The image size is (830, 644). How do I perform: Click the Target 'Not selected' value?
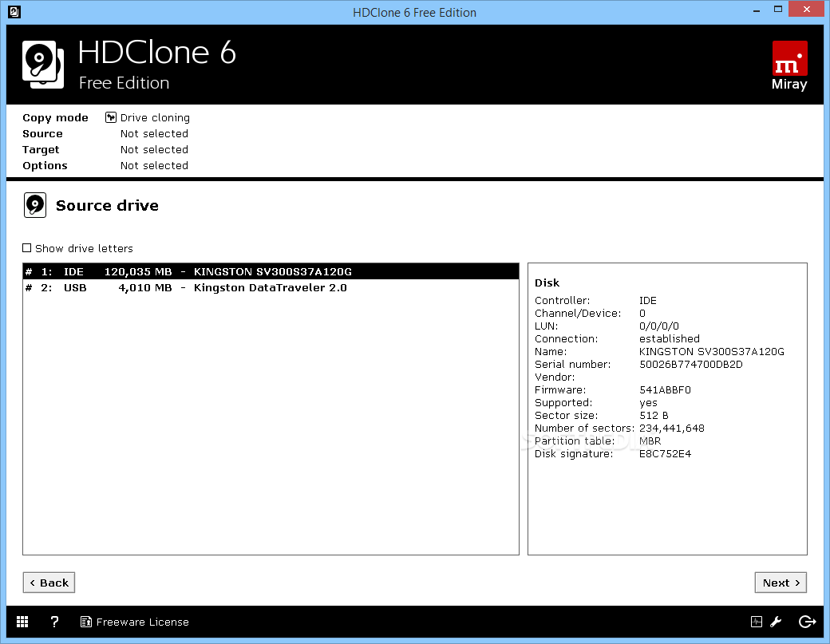[x=154, y=150]
